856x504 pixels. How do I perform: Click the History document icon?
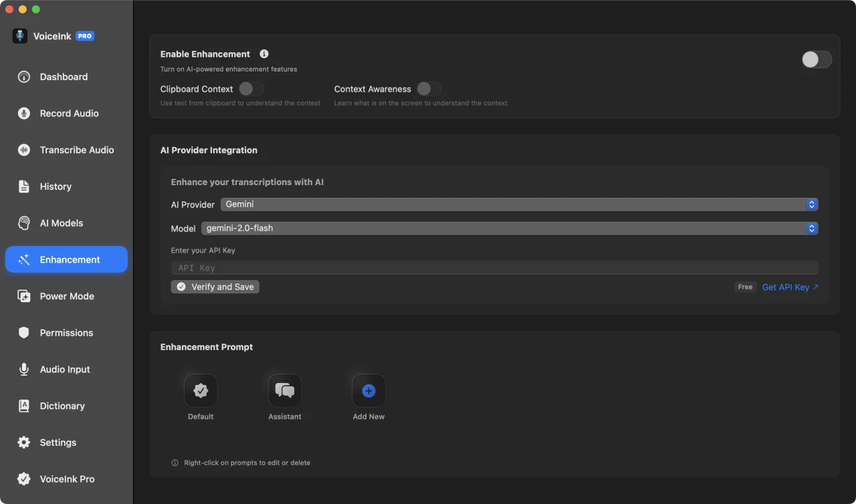(x=24, y=186)
